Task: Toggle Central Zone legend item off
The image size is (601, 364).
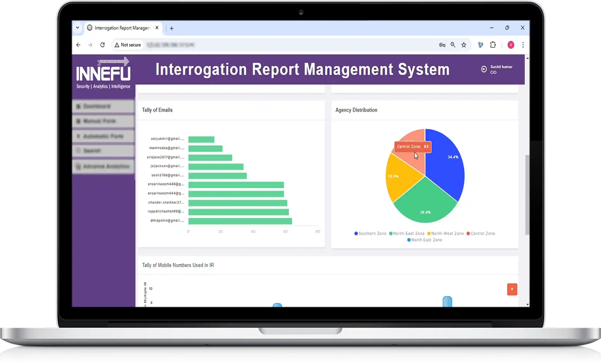Action: pyautogui.click(x=481, y=233)
